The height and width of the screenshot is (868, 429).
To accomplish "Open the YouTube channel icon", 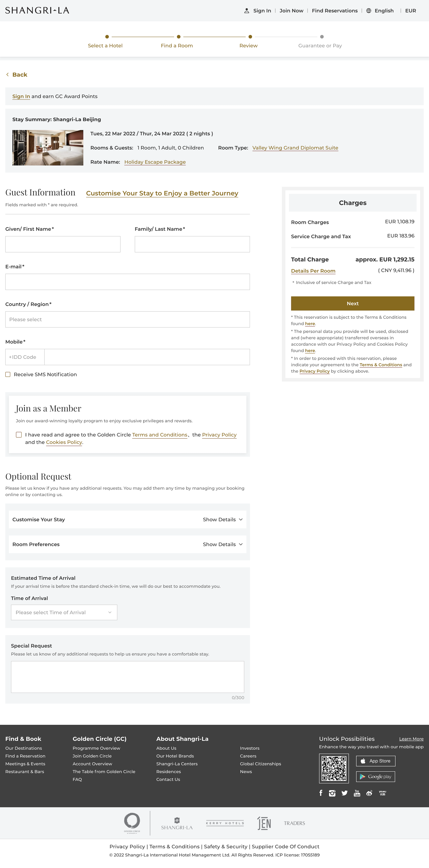I will pos(357,793).
